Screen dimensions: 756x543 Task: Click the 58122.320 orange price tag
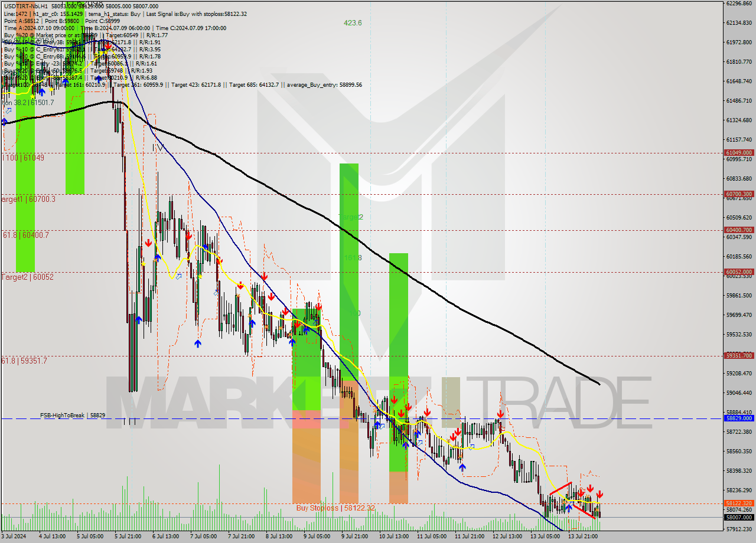pos(738,503)
